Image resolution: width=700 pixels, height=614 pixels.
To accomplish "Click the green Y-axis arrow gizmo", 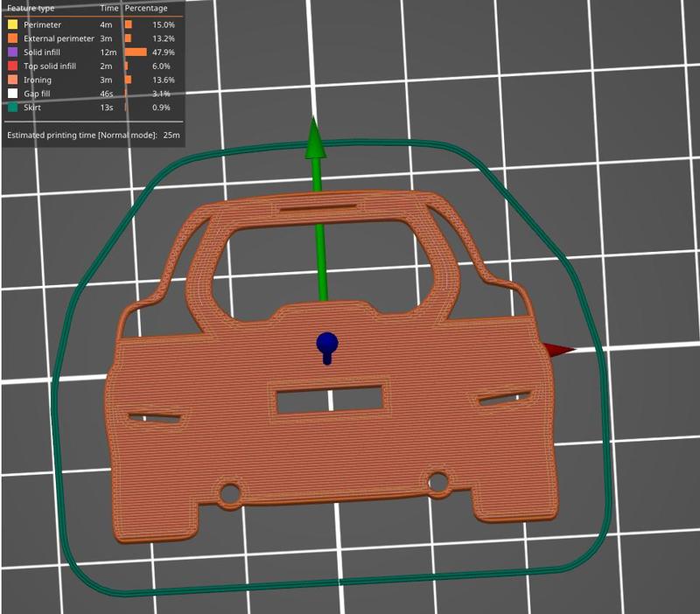I will coord(316,147).
